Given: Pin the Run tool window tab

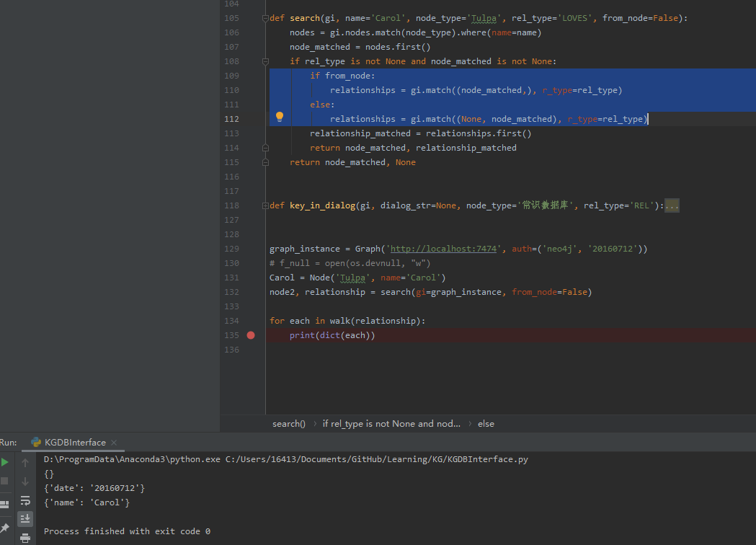Looking at the screenshot, I should pyautogui.click(x=4, y=527).
